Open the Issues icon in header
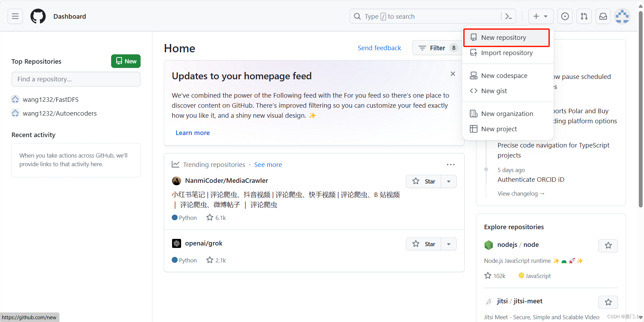This screenshot has width=644, height=322. 565,16
